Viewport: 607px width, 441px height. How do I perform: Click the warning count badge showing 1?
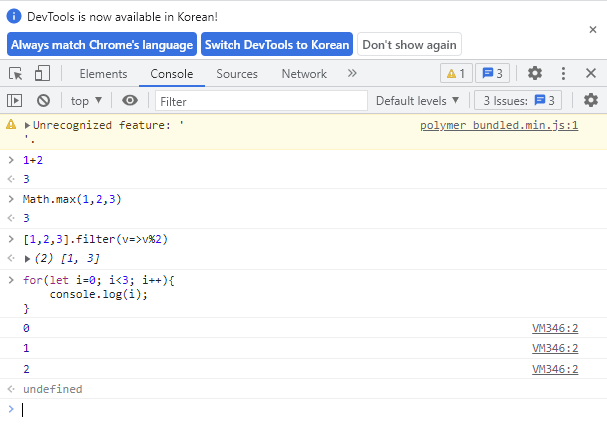[456, 73]
